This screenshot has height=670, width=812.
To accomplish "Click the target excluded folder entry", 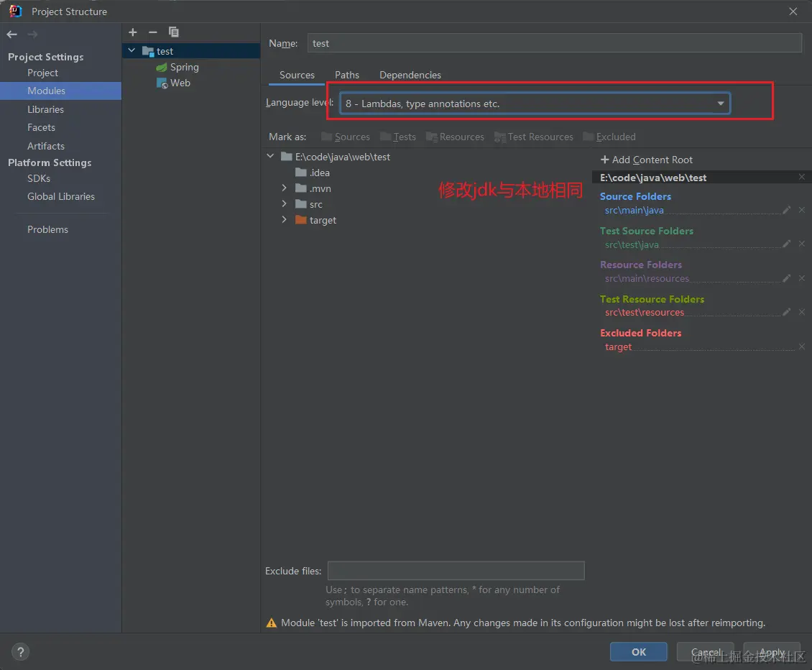I will (618, 347).
